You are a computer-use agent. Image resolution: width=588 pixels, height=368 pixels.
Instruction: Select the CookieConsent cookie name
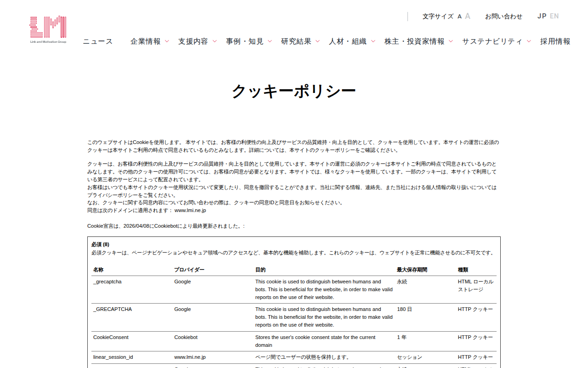pos(111,337)
